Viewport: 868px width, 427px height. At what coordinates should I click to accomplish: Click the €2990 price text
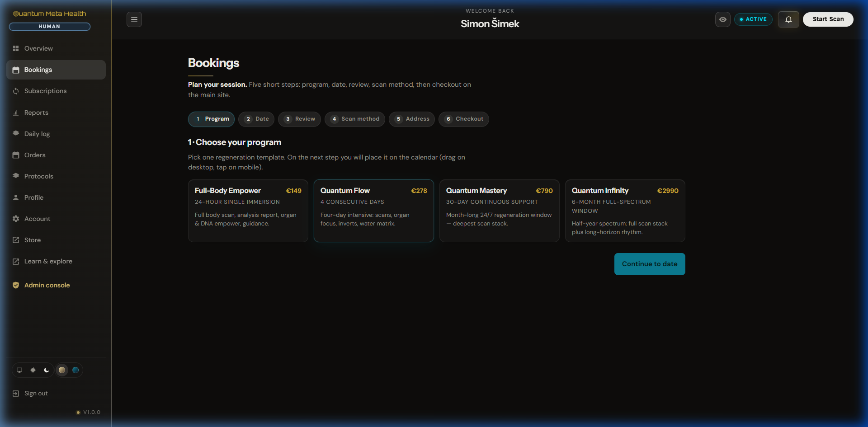pyautogui.click(x=668, y=191)
